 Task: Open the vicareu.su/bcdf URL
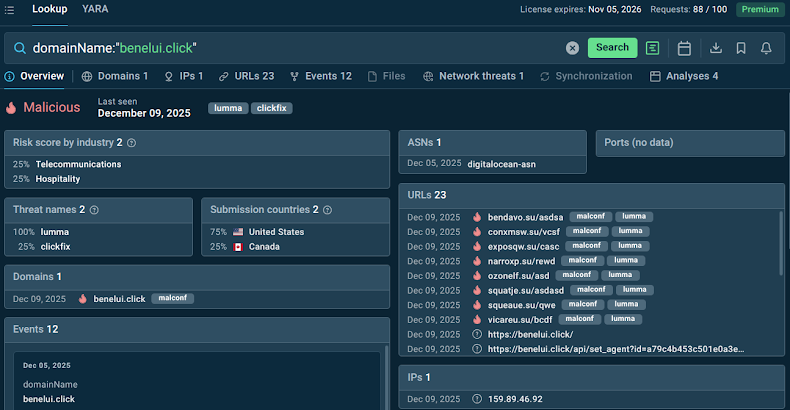[x=520, y=319]
